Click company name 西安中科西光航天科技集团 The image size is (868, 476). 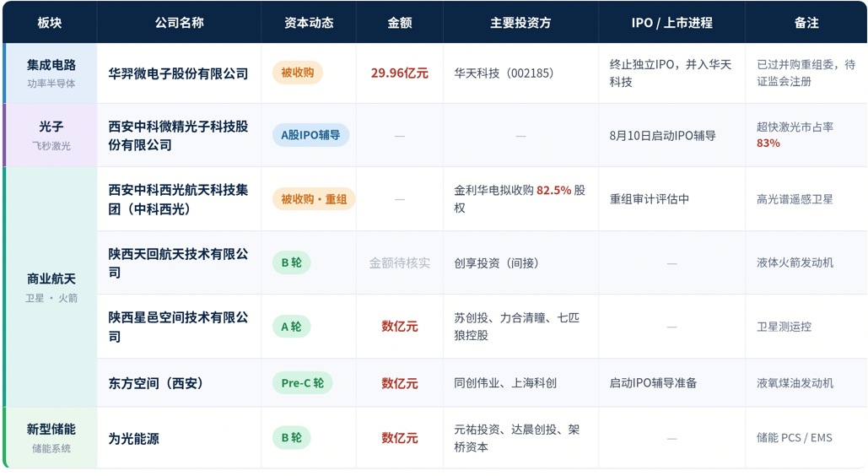(x=178, y=199)
